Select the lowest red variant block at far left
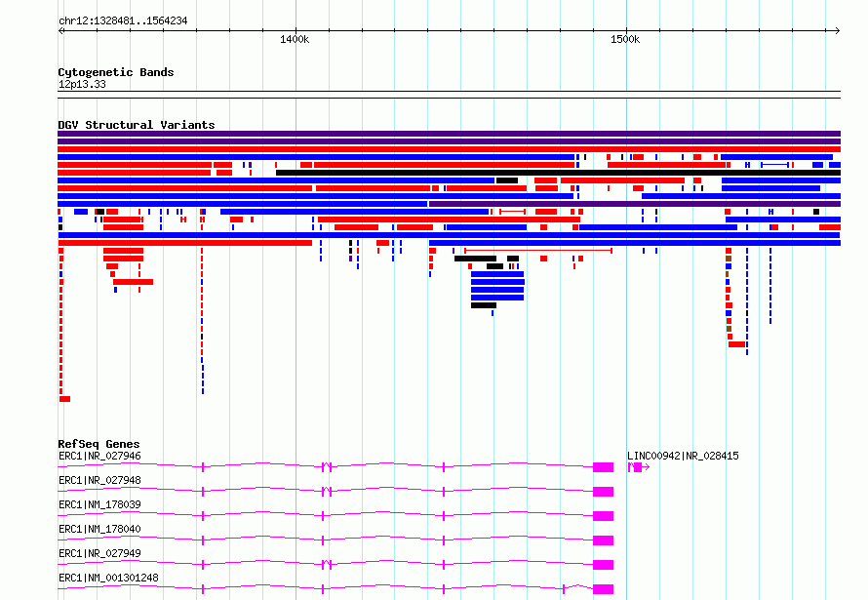This screenshot has width=868, height=600. tap(64, 399)
